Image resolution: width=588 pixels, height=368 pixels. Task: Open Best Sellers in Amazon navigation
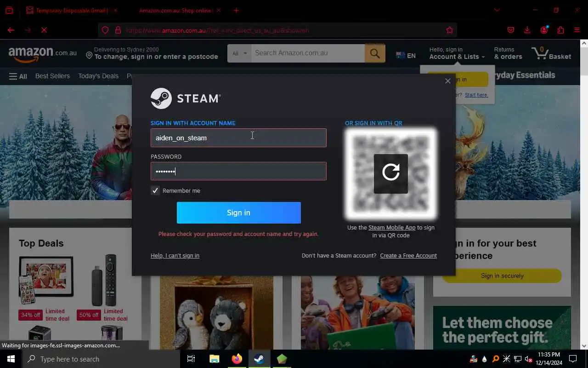pyautogui.click(x=52, y=76)
